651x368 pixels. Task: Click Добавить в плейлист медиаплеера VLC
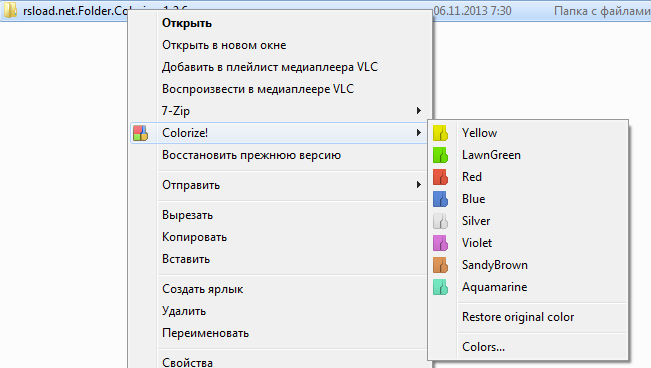[270, 67]
